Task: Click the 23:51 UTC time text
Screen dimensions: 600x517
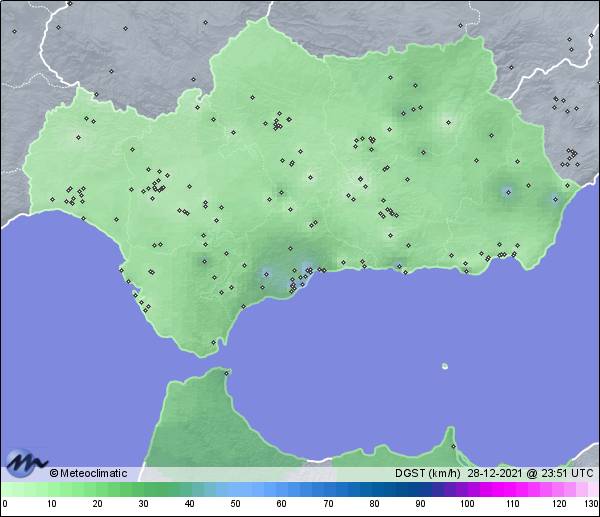Action: tap(567, 473)
